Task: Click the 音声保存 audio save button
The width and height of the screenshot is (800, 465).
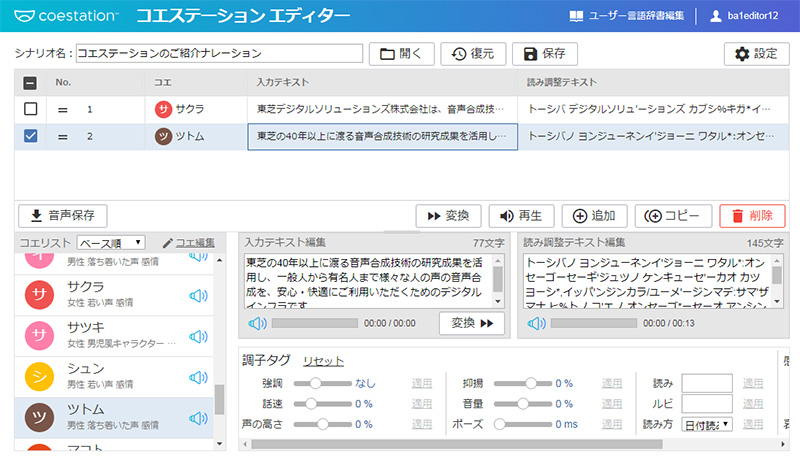Action: point(63,216)
